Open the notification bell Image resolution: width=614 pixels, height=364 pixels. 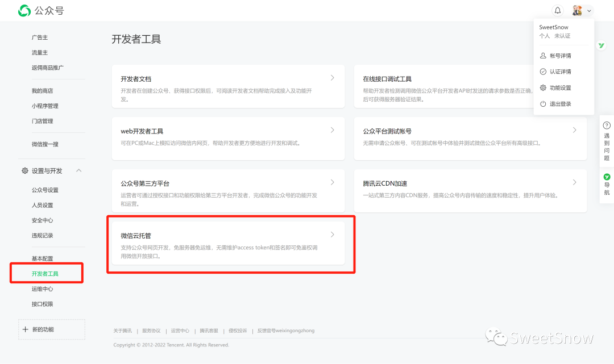click(557, 11)
